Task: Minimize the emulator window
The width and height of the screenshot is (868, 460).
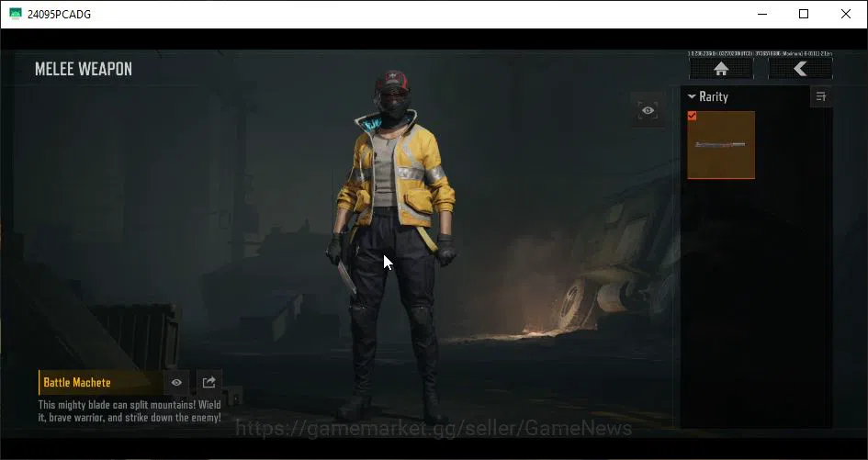Action: pyautogui.click(x=762, y=14)
